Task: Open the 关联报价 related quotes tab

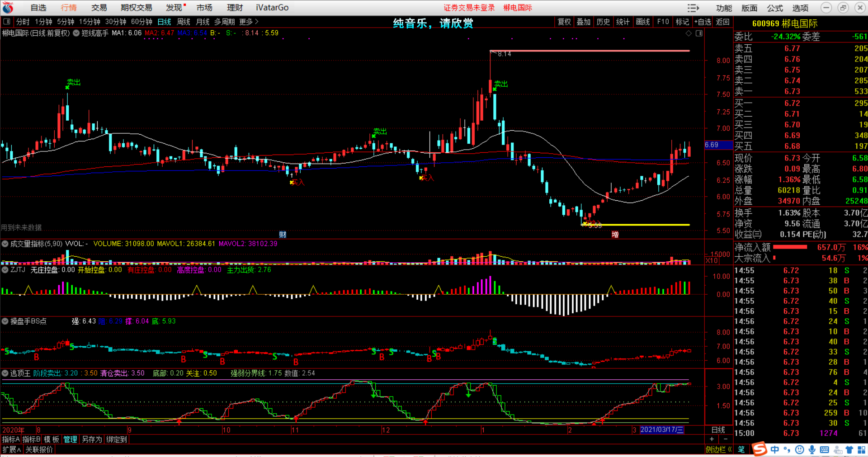Action: pyautogui.click(x=39, y=449)
